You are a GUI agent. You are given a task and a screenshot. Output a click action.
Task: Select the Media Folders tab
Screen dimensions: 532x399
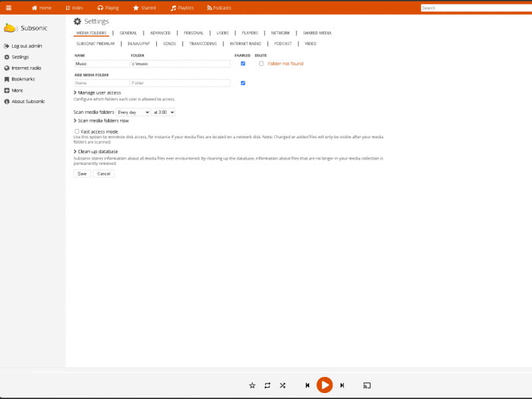91,33
